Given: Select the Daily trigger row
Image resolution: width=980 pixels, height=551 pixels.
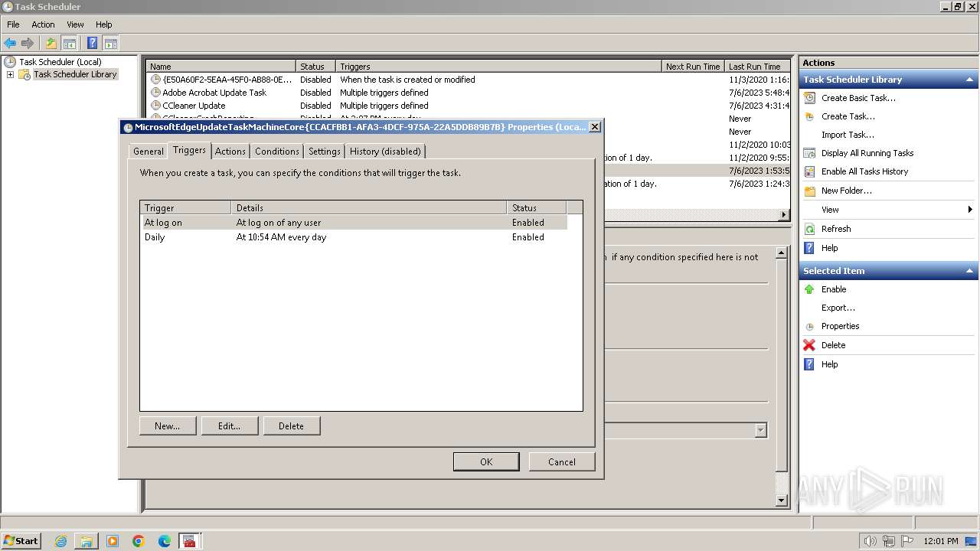Looking at the screenshot, I should [x=354, y=237].
